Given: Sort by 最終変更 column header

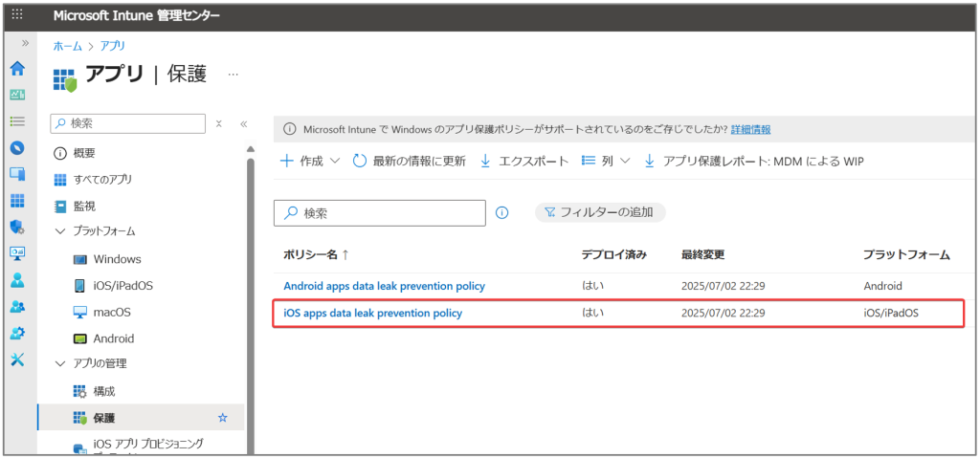Looking at the screenshot, I should 703,255.
